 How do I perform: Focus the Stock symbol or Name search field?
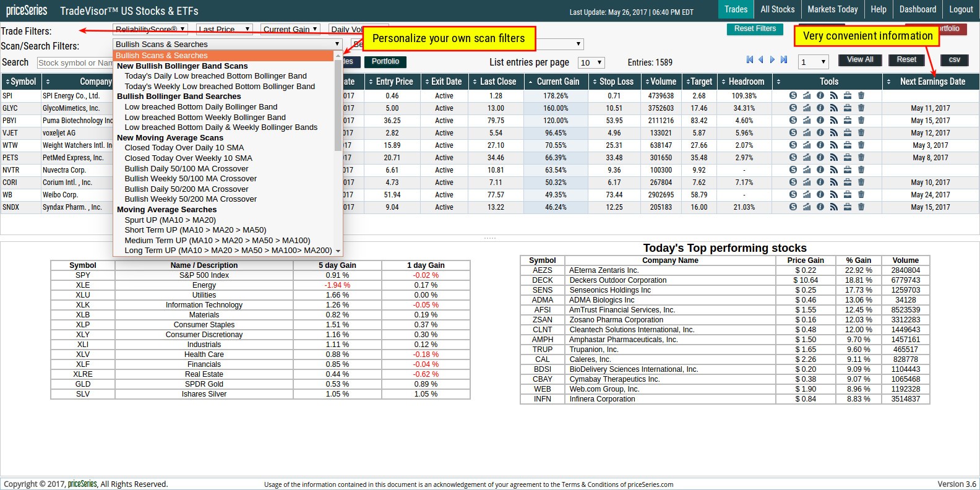[x=75, y=62]
